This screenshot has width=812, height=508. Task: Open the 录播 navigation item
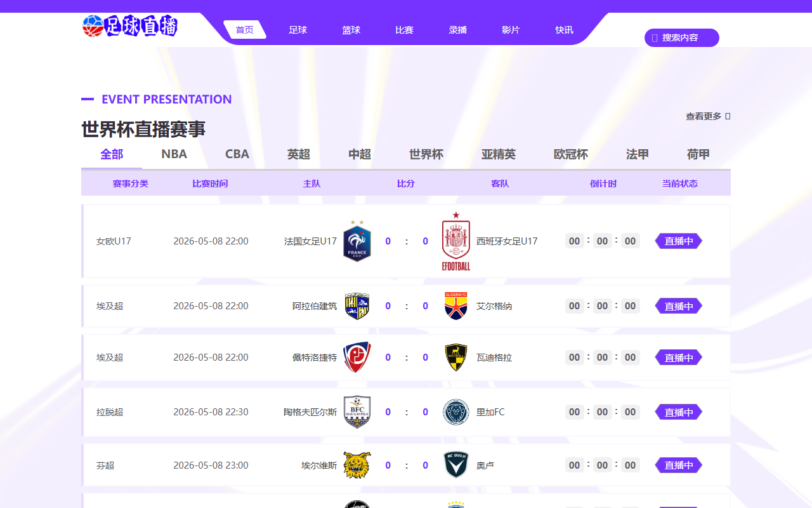pos(458,30)
